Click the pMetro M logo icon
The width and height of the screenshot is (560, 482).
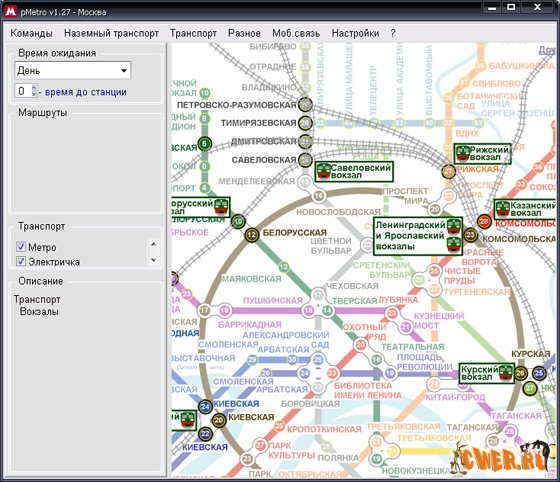10,11
